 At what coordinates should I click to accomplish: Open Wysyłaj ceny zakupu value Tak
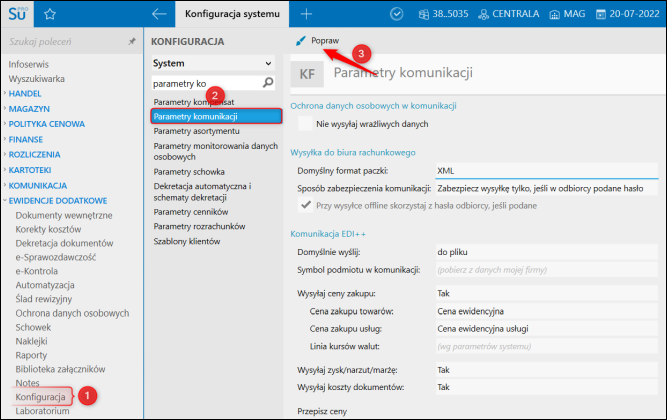(x=547, y=293)
